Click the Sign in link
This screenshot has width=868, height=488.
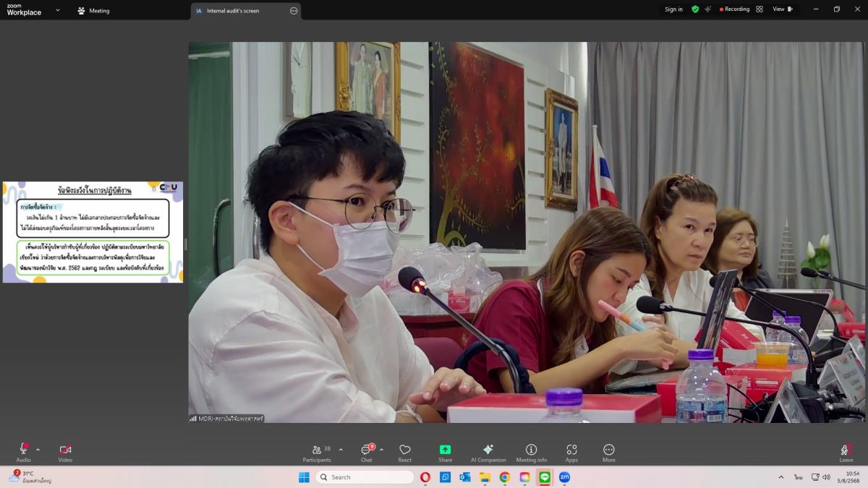click(673, 9)
